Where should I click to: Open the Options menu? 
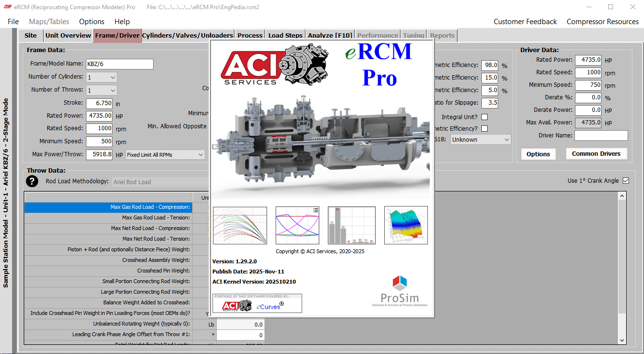(x=92, y=22)
